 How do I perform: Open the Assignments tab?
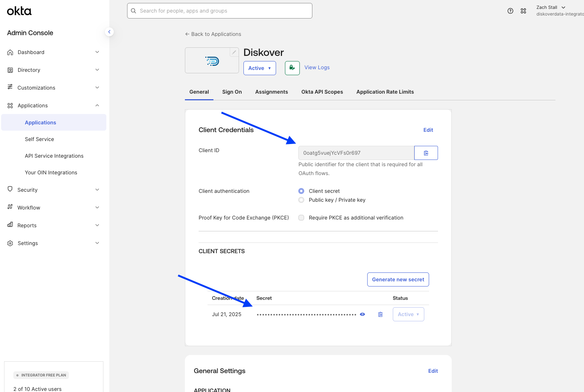272,92
